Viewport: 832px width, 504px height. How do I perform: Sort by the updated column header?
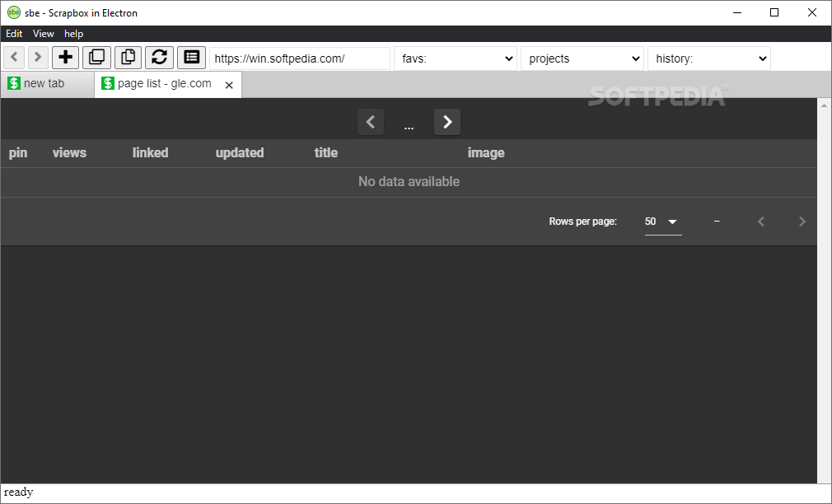pos(240,153)
